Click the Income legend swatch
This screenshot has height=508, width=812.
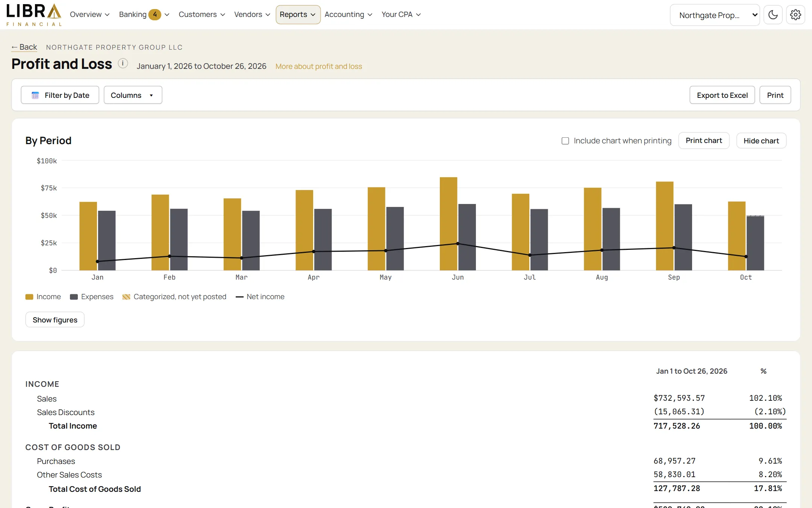pyautogui.click(x=29, y=297)
